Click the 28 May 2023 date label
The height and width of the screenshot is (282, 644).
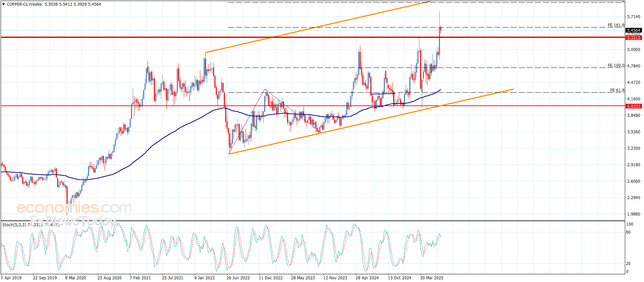[303, 278]
